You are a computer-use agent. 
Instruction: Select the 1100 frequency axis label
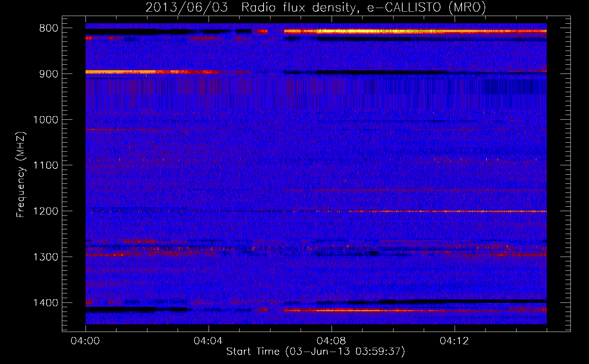[x=46, y=166]
